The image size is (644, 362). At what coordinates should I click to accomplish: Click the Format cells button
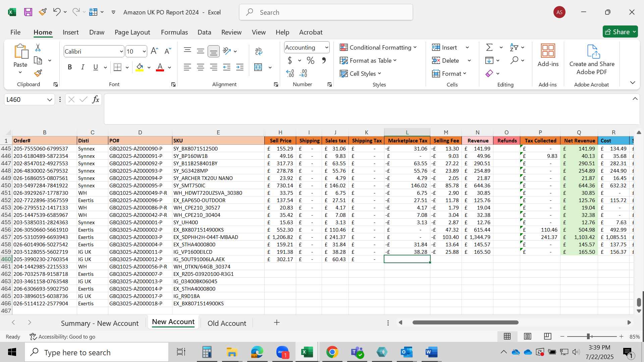click(x=449, y=73)
